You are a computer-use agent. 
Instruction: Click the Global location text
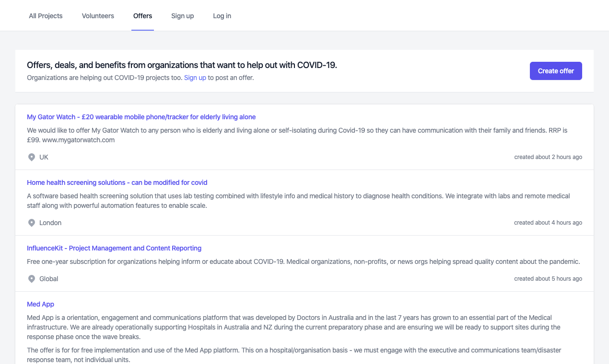tap(49, 279)
